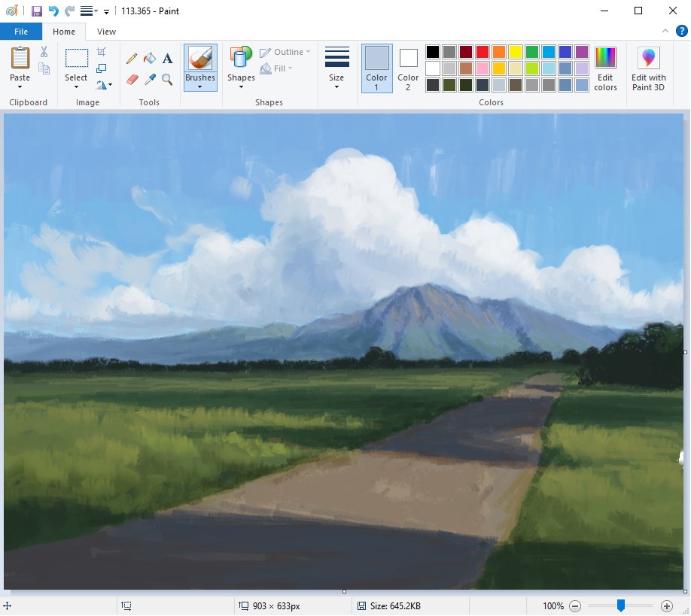Image resolution: width=691 pixels, height=616 pixels.
Task: Activate the Color picker eyedropper
Action: click(x=150, y=79)
